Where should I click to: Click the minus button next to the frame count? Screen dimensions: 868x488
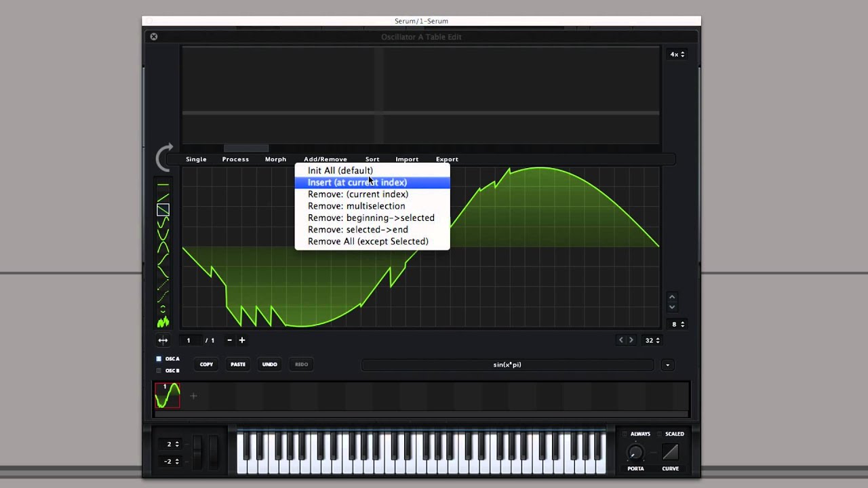(x=229, y=340)
